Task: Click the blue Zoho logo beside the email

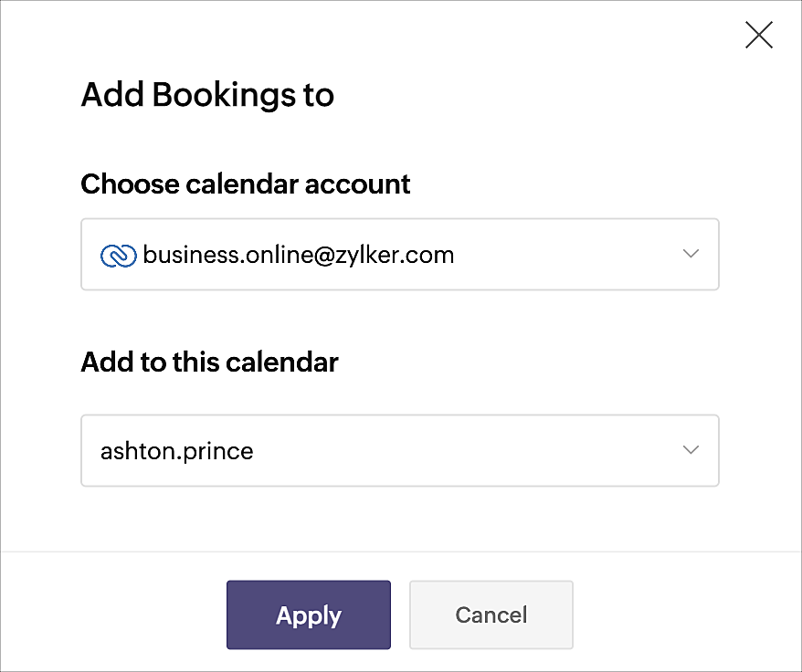Action: (119, 256)
